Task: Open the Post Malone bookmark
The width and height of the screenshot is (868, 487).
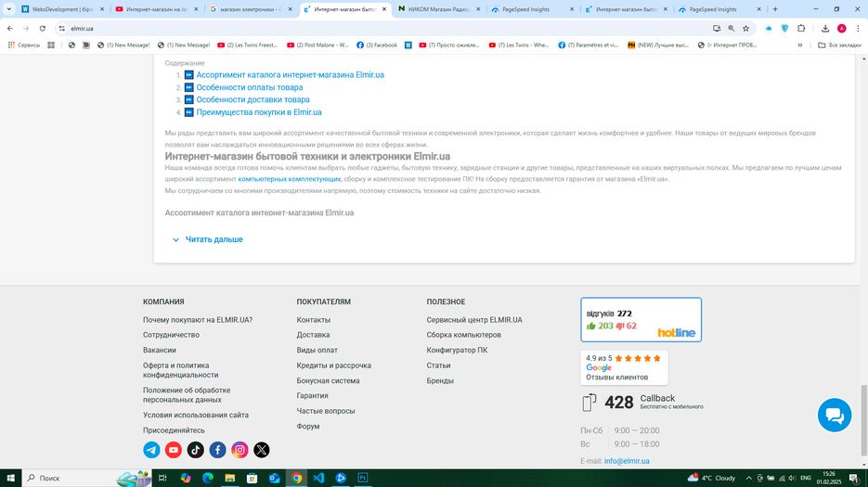Action: coord(317,45)
